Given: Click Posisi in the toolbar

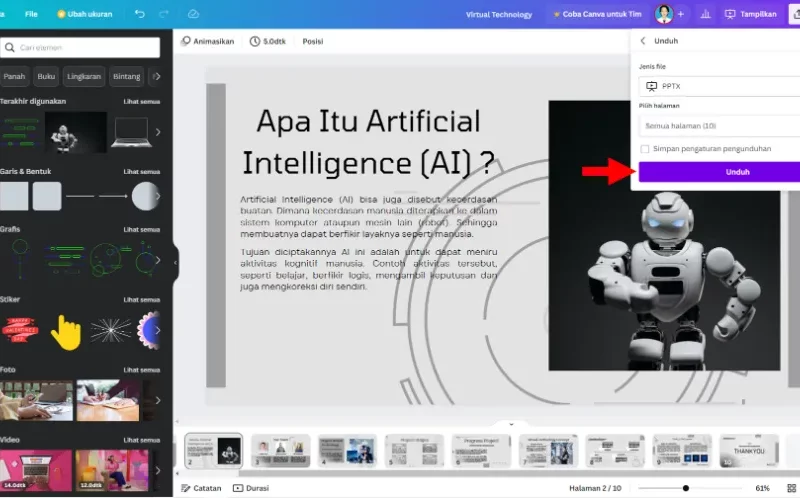Looking at the screenshot, I should [313, 41].
